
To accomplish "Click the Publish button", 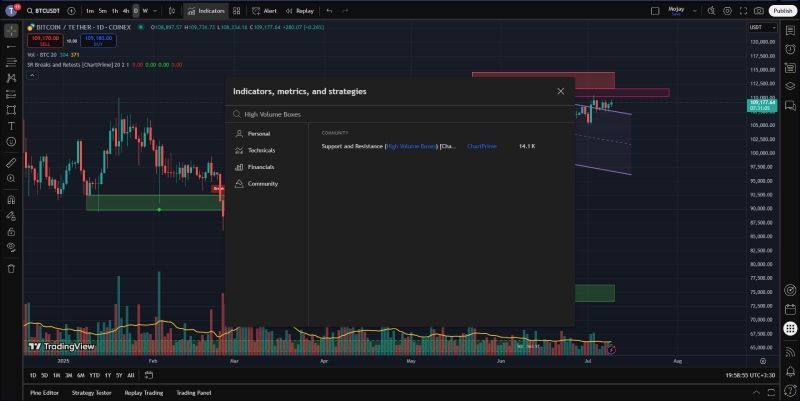I will pyautogui.click(x=783, y=11).
